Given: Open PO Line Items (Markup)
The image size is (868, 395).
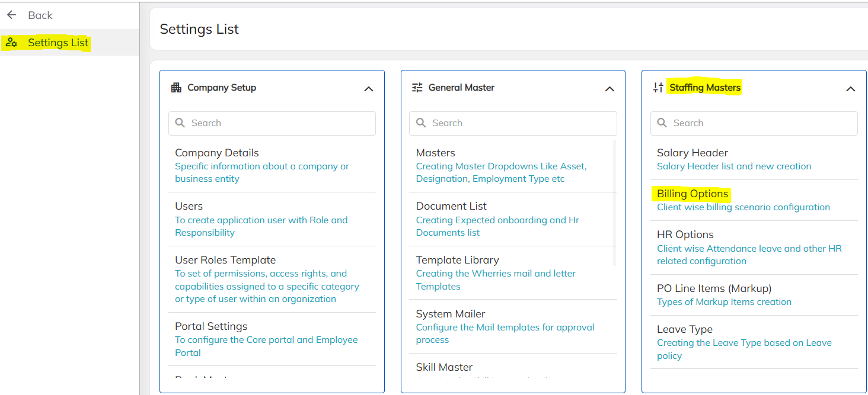Looking at the screenshot, I should click(x=714, y=288).
